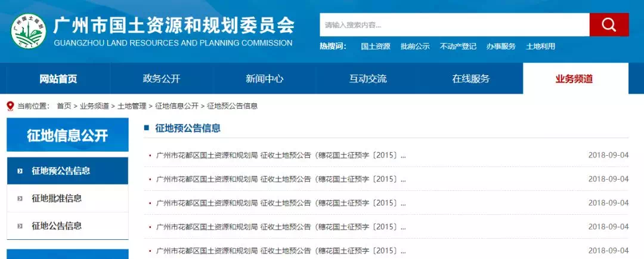
Task: Click arrow icon beside 征地公告信息 sidebar item
Action: (x=20, y=226)
